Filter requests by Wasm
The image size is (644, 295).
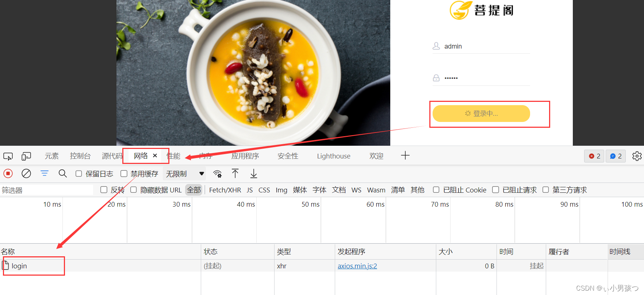pyautogui.click(x=376, y=190)
